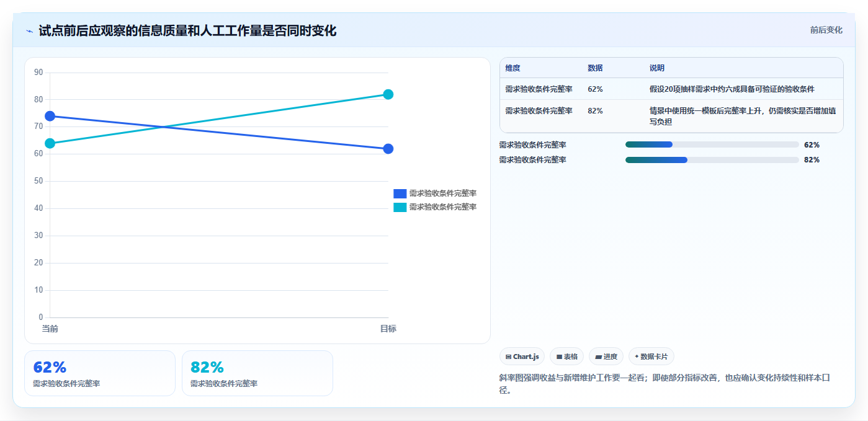Click the 62% progress bar
The height and width of the screenshot is (421, 868).
712,144
